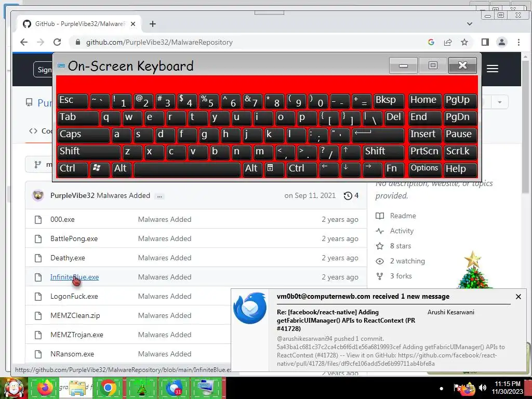This screenshot has width=532, height=399.
Task: Toggle the left Alt key
Action: click(122, 169)
